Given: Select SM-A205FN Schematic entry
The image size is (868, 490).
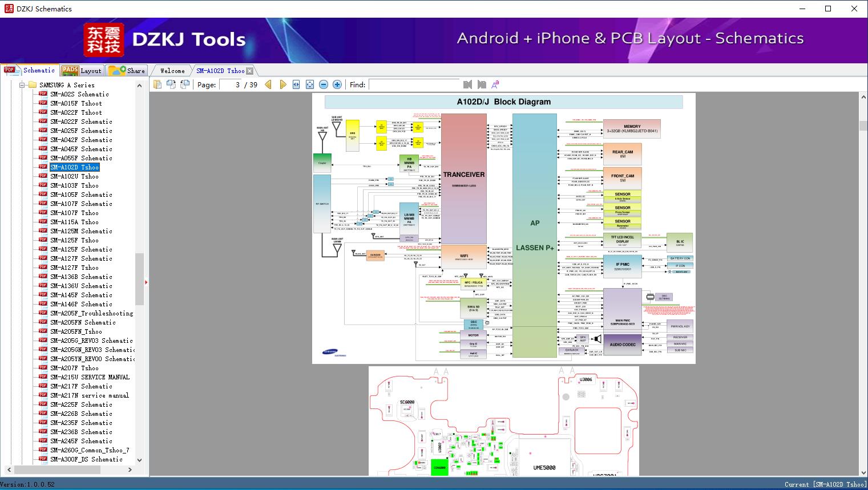Looking at the screenshot, I should click(83, 322).
